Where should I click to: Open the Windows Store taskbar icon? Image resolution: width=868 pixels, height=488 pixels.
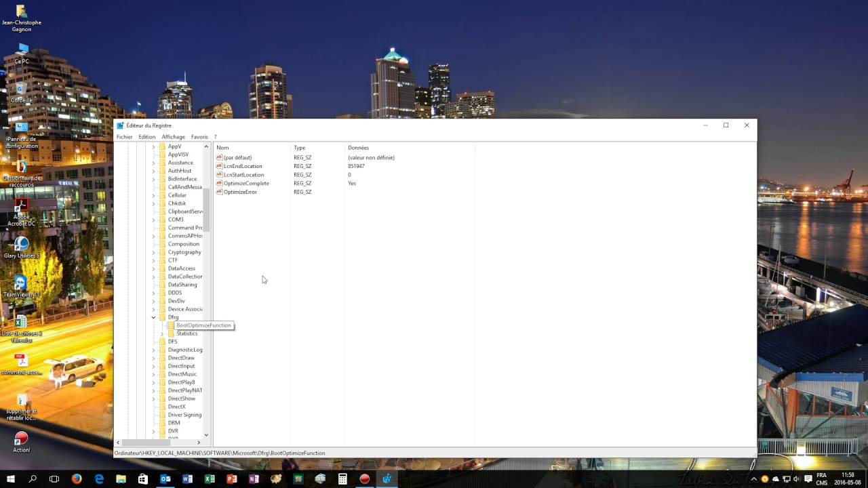(143, 479)
